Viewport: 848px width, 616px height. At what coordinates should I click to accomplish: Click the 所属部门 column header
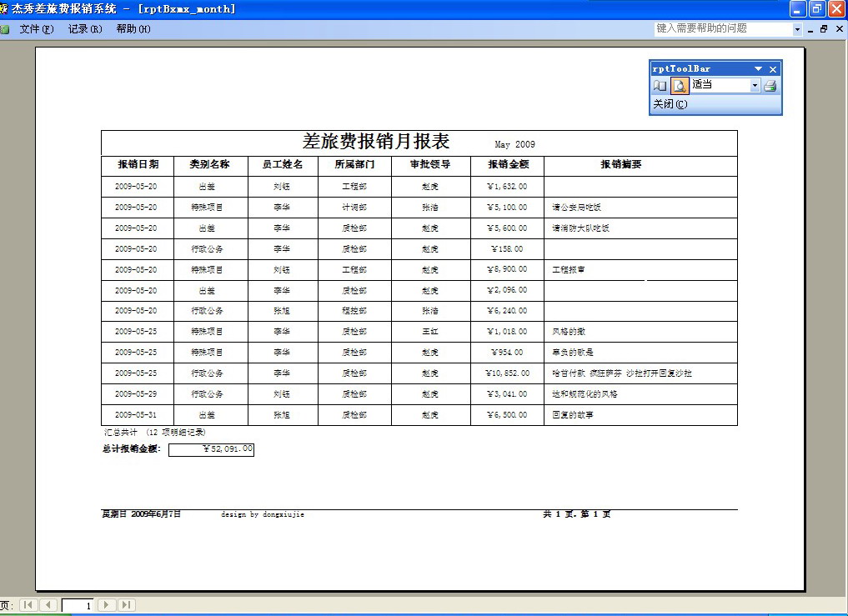click(x=354, y=164)
